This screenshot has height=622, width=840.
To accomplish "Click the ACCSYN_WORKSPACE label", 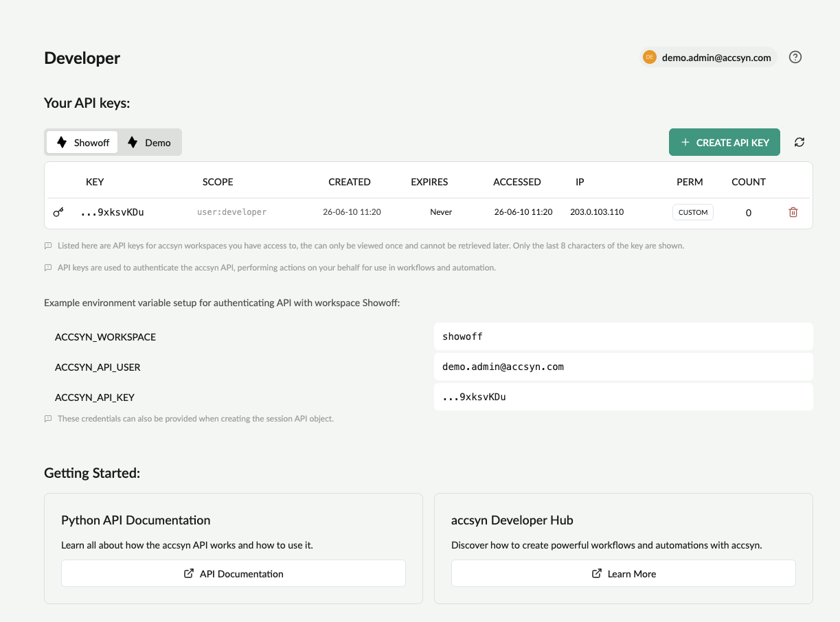I will [105, 337].
